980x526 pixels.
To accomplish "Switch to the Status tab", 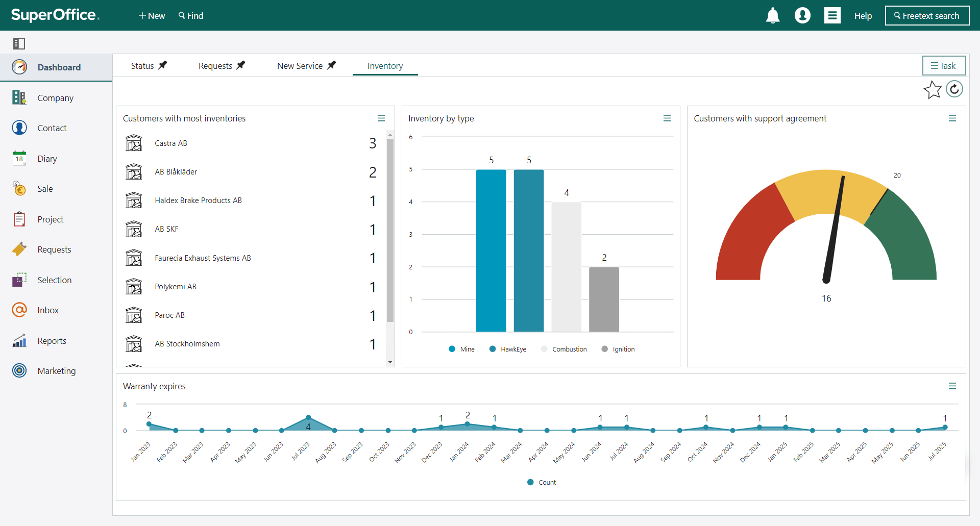I will (x=142, y=66).
